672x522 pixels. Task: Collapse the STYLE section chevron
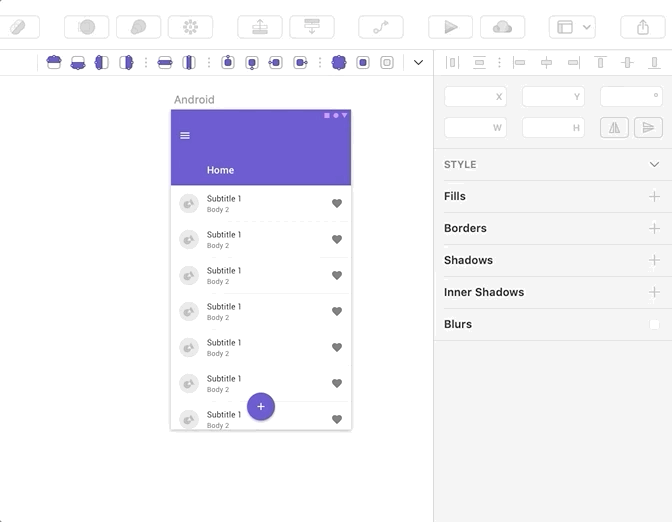(654, 165)
